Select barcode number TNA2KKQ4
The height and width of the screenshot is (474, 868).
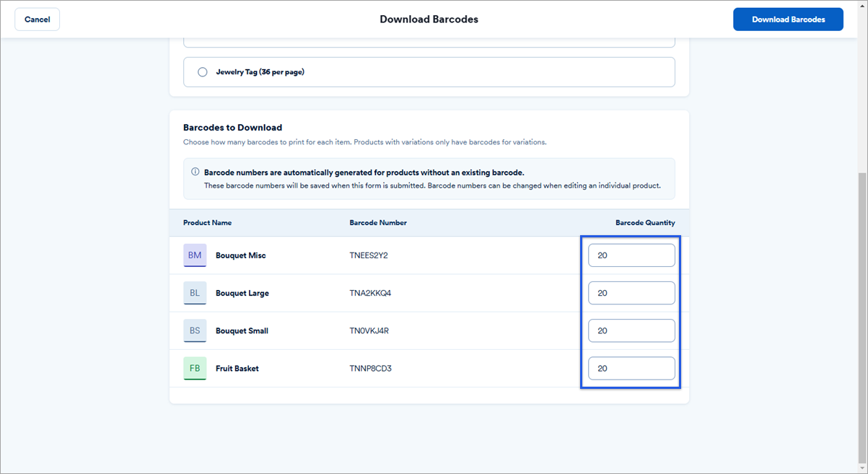[370, 293]
